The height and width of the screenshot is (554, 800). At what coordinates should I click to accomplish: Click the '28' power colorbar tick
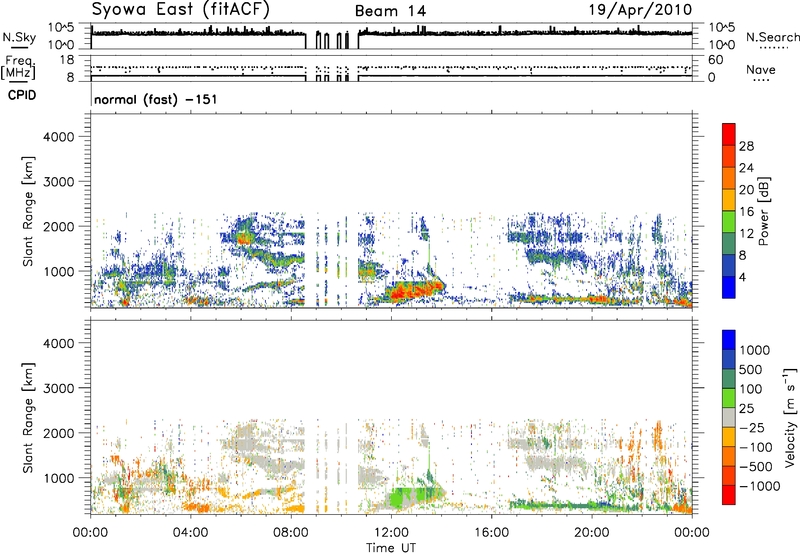coord(746,146)
